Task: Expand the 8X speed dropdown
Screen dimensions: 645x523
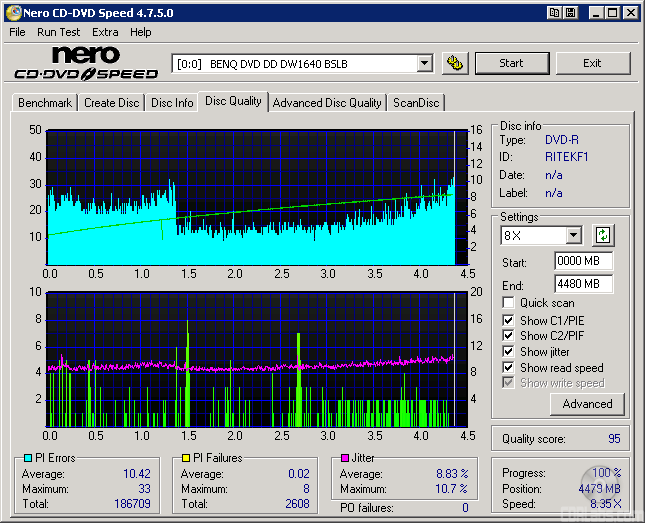Action: click(573, 236)
